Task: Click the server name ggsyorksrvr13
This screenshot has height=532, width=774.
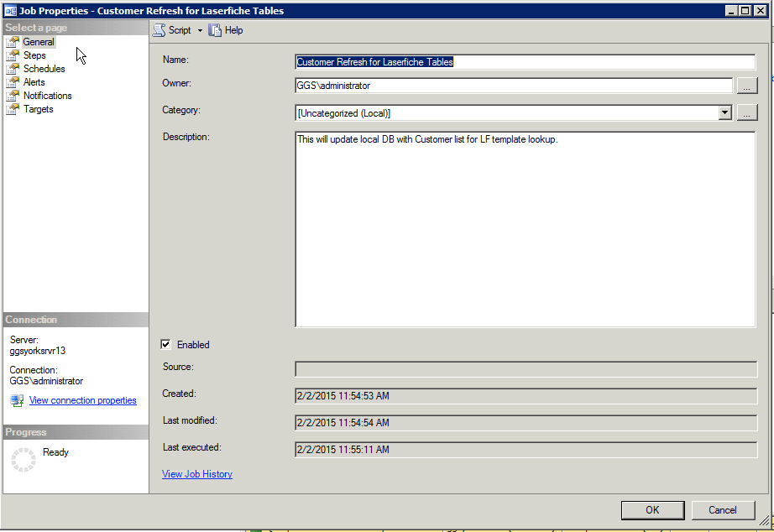Action: 38,351
